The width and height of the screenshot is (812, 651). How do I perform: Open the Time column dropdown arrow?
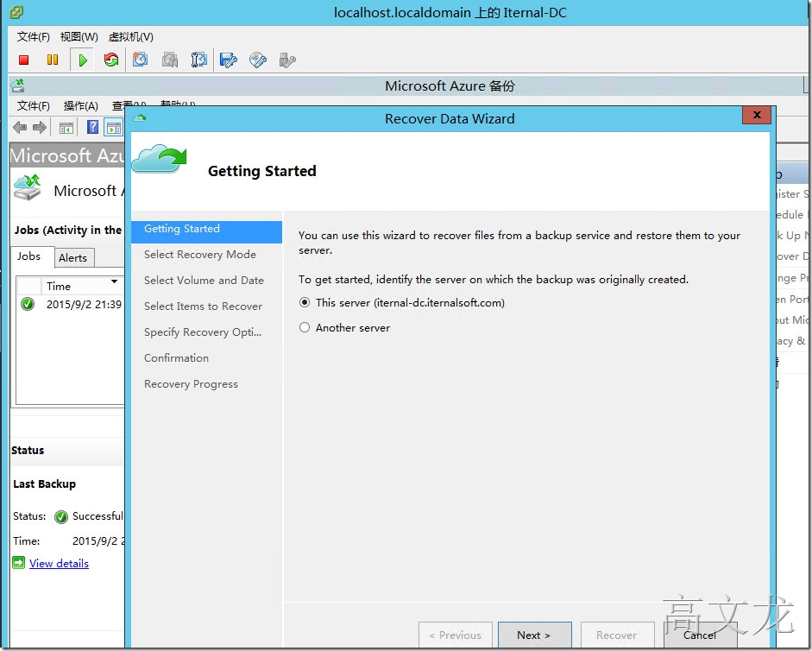[114, 282]
